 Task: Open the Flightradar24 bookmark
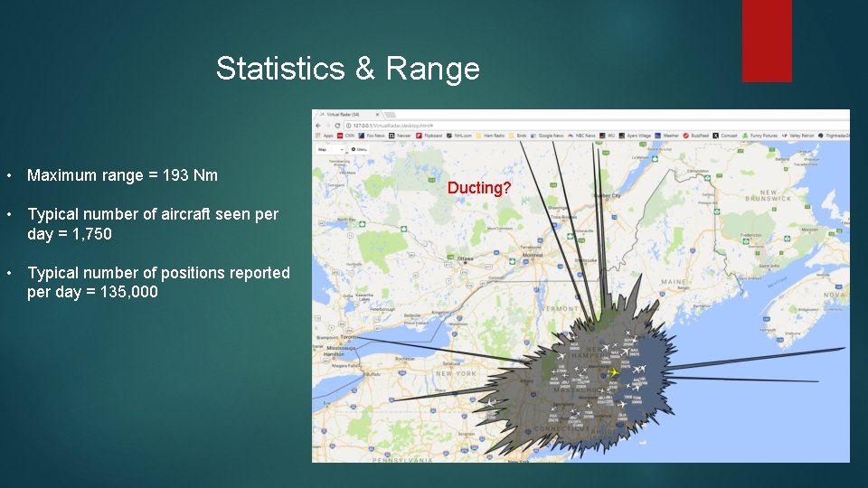coord(835,136)
